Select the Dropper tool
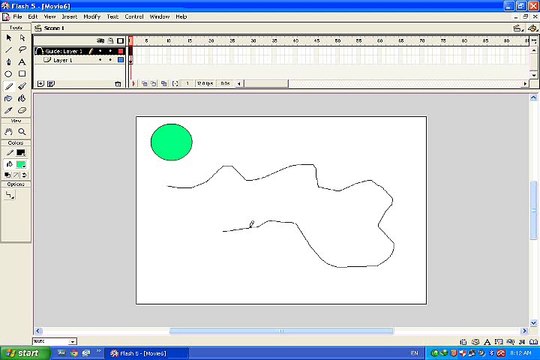Image resolution: width=540 pixels, height=360 pixels. click(9, 111)
